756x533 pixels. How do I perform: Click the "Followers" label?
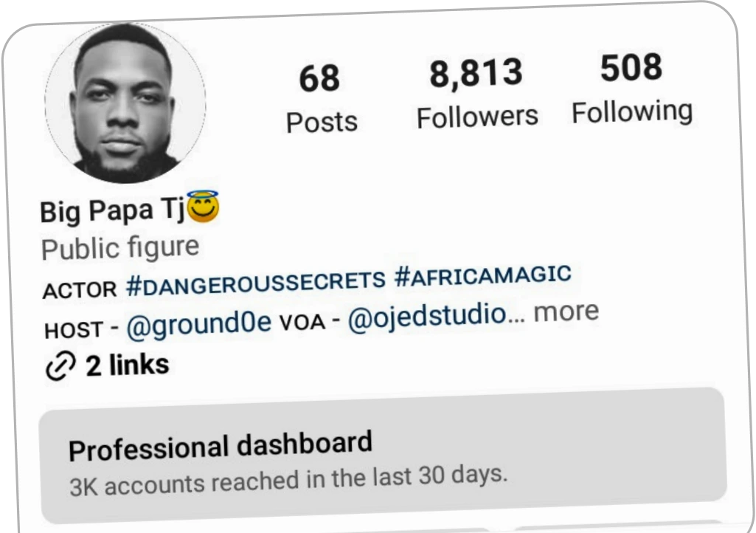point(477,117)
